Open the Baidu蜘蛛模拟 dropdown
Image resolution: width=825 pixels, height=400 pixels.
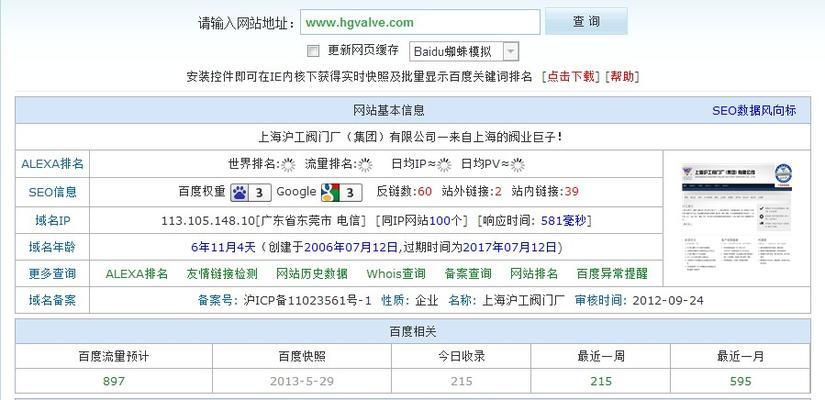point(464,52)
